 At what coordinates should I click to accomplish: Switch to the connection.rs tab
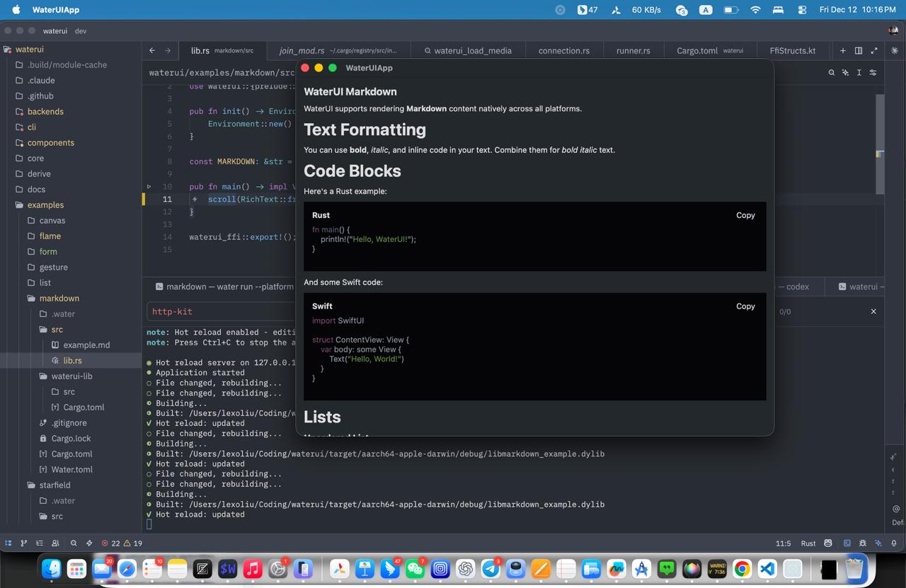(564, 50)
